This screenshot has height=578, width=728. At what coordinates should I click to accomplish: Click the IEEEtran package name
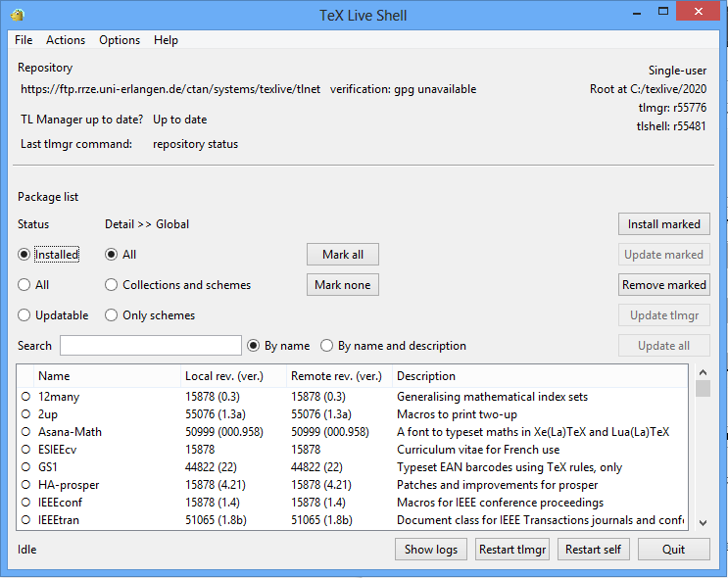[x=59, y=520]
